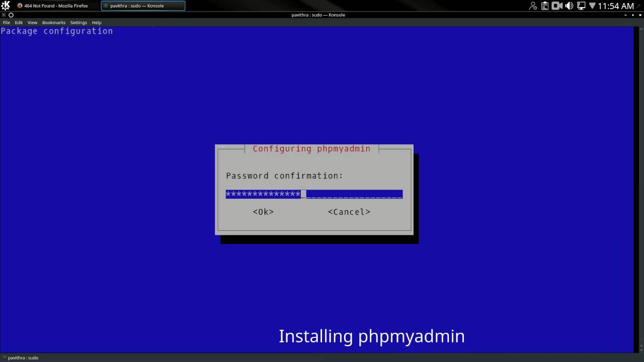The width and height of the screenshot is (644, 362).
Task: Click the 'Password confirmation:' label
Action: click(x=284, y=176)
